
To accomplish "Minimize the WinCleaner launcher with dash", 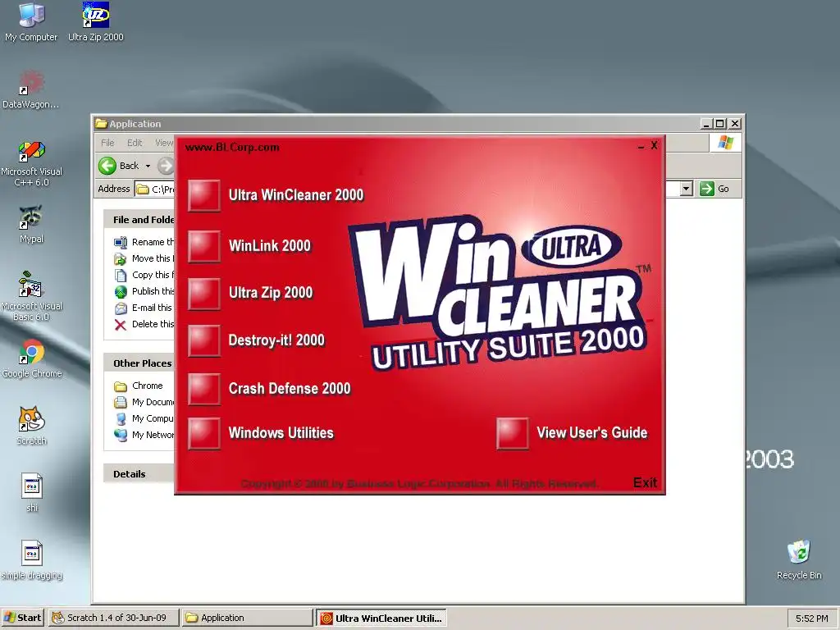I will pos(641,146).
